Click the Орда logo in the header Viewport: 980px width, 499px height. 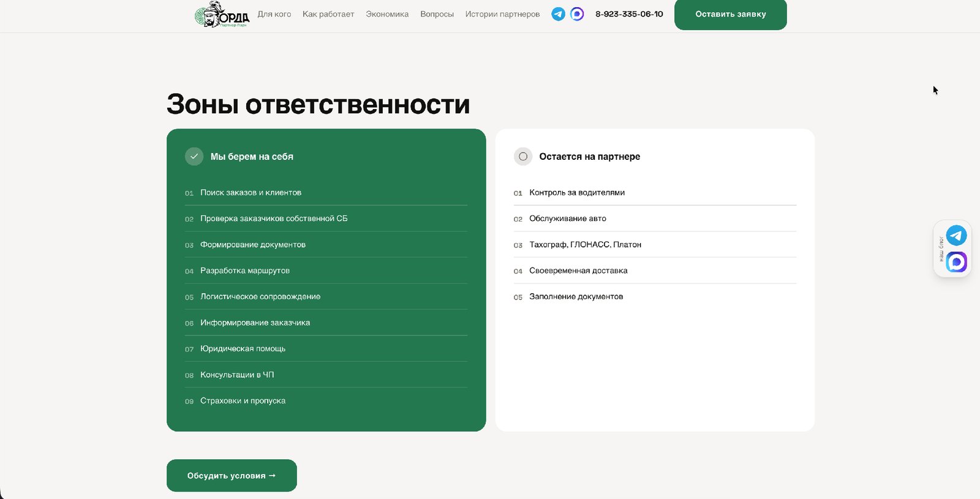tap(222, 14)
